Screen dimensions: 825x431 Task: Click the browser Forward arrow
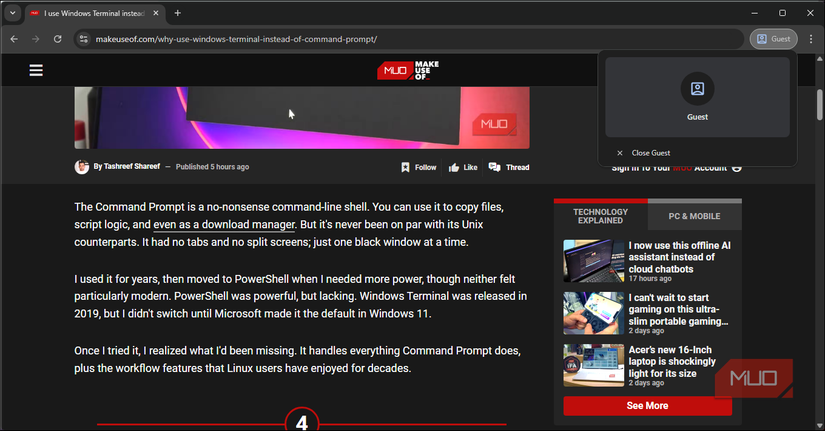[35, 39]
